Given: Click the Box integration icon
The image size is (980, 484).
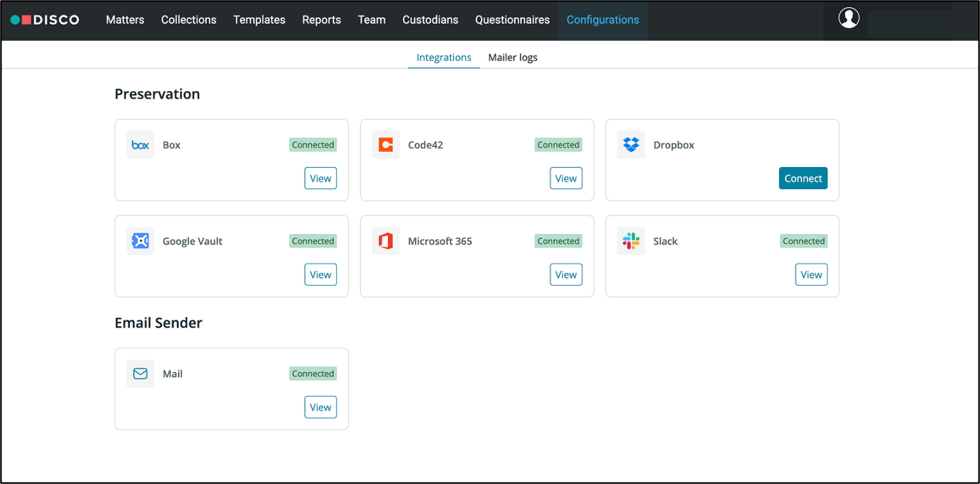Looking at the screenshot, I should (x=140, y=145).
